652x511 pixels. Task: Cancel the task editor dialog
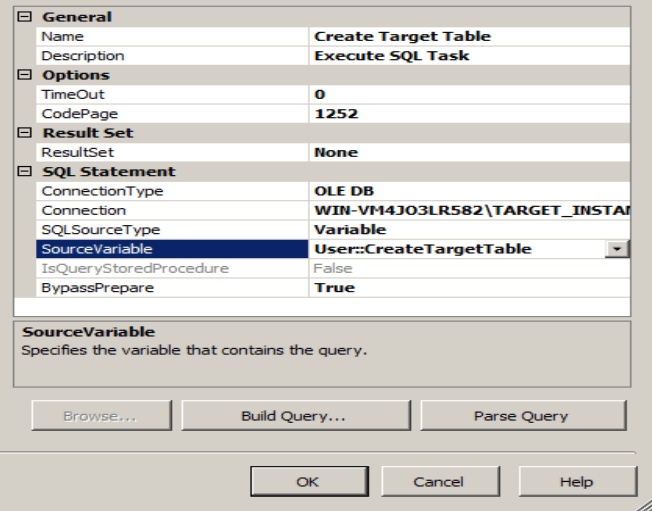point(438,482)
